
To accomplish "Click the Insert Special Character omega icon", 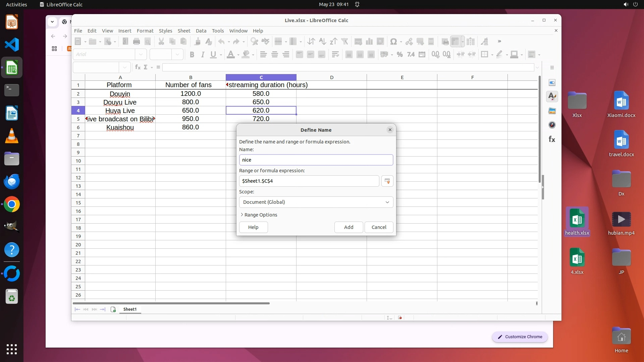I will tap(393, 42).
